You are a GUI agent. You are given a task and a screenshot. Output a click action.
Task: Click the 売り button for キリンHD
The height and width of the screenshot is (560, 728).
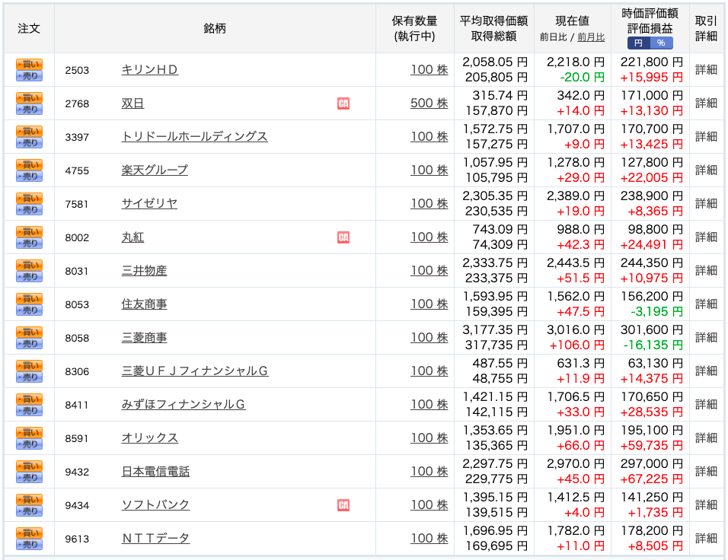29,75
